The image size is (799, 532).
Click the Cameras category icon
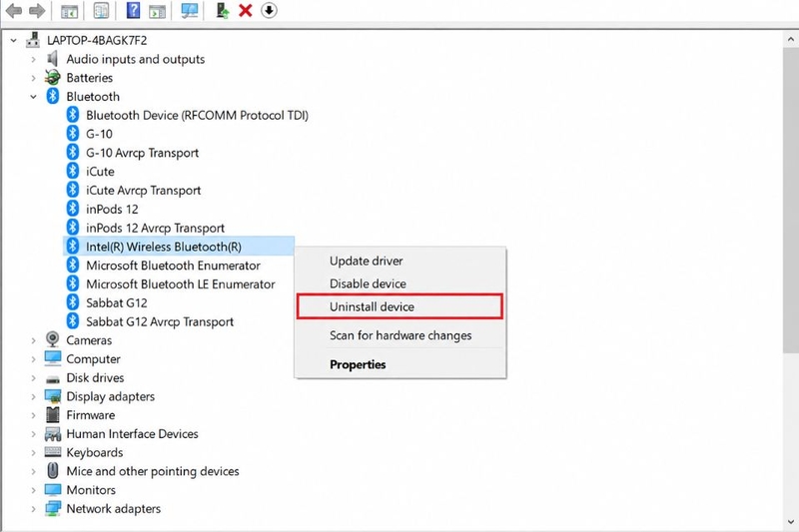click(52, 339)
